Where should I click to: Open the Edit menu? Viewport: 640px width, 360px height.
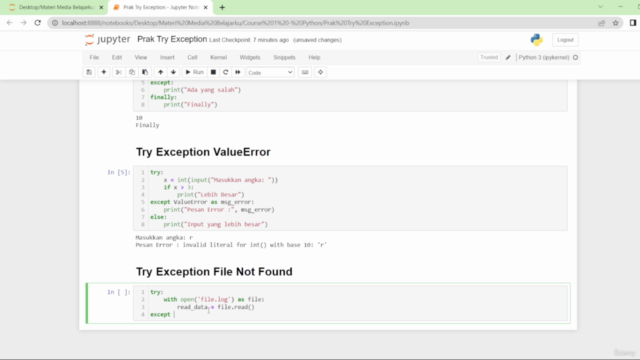[117, 58]
